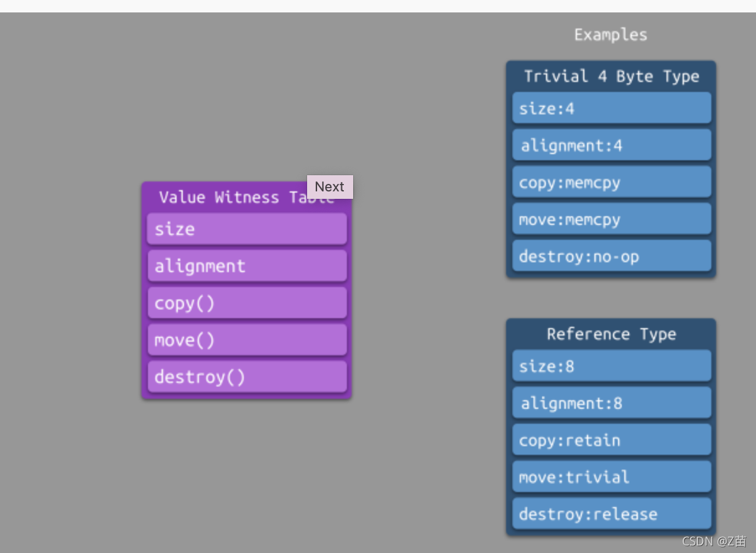Viewport: 756px width, 553px height.
Task: Click the Value Witness Table header
Action: coord(246,198)
